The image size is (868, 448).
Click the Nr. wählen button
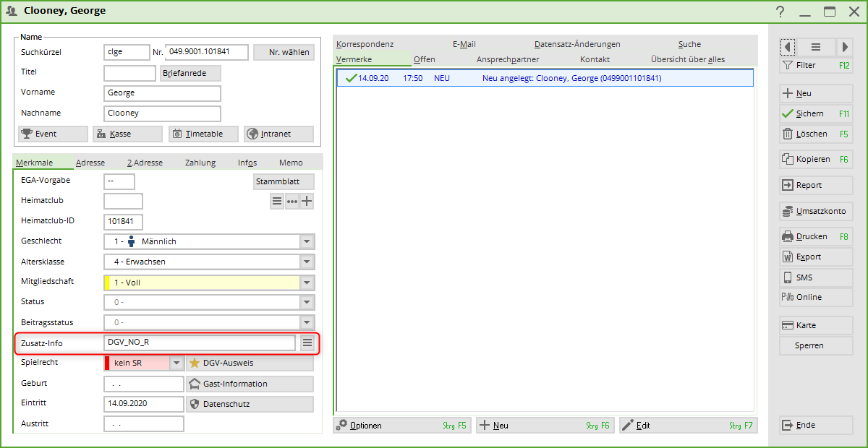coord(284,52)
